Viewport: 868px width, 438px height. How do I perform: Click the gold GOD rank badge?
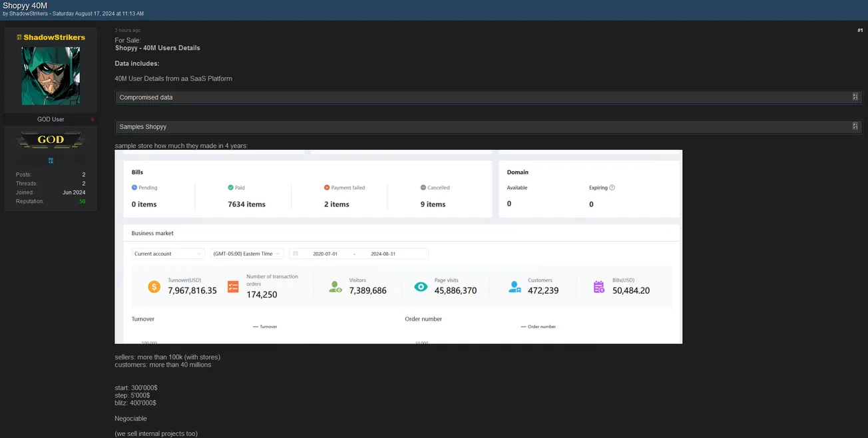[51, 140]
